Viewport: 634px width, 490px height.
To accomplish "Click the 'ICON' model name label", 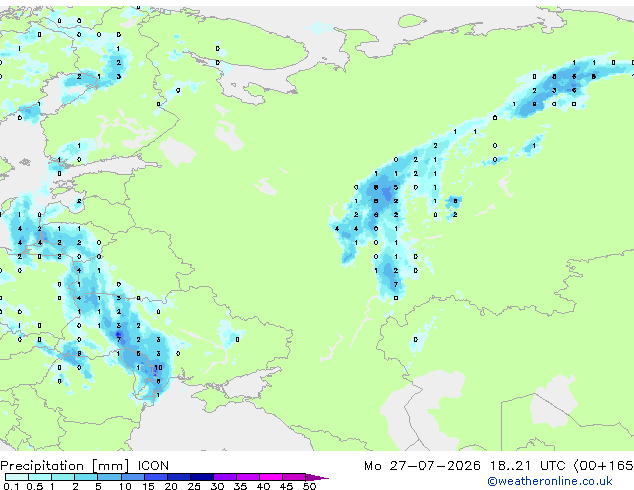I will point(153,466).
